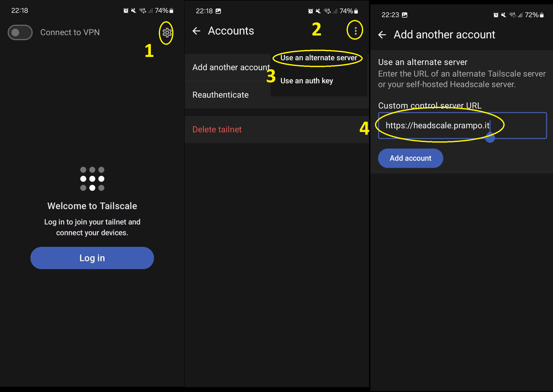Go back from Add another account screen
Viewport: 553px width, 392px height.
click(x=382, y=35)
